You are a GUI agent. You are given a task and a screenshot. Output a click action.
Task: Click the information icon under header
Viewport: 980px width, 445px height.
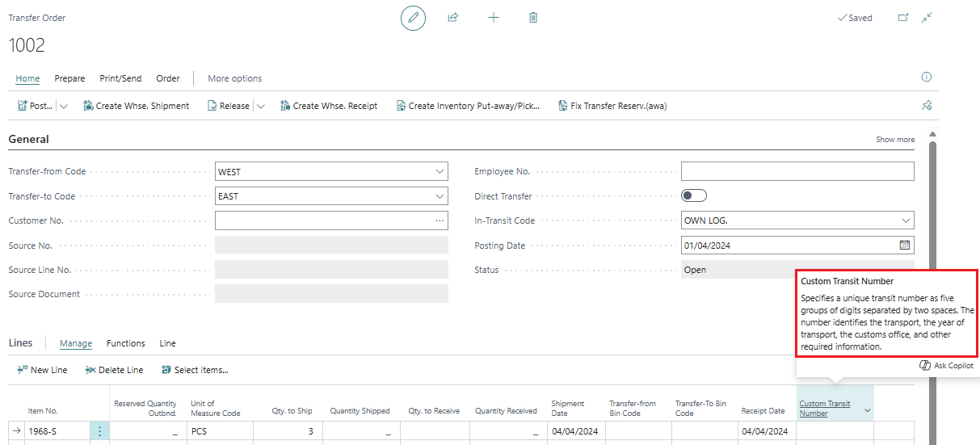pos(927,78)
